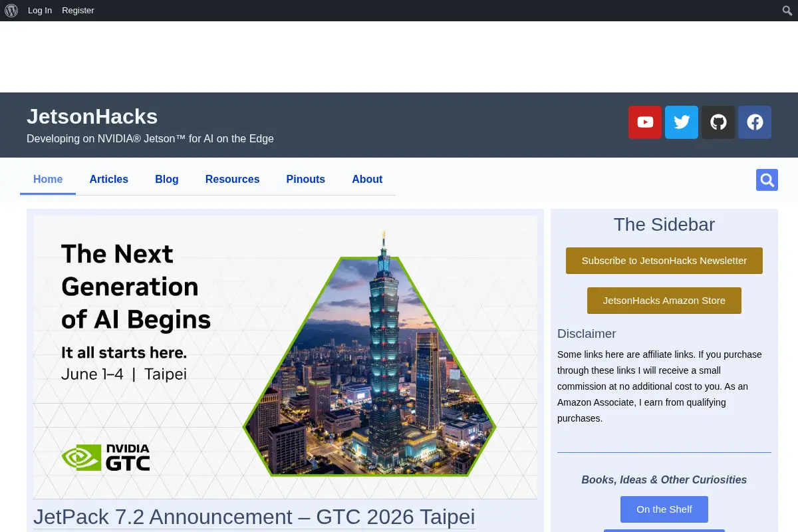Open the About page
The width and height of the screenshot is (798, 532).
(x=367, y=180)
